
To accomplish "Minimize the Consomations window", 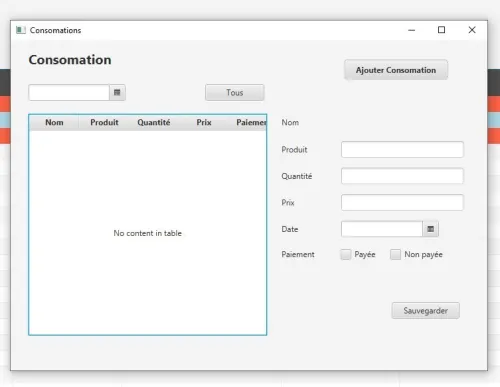I will 412,30.
